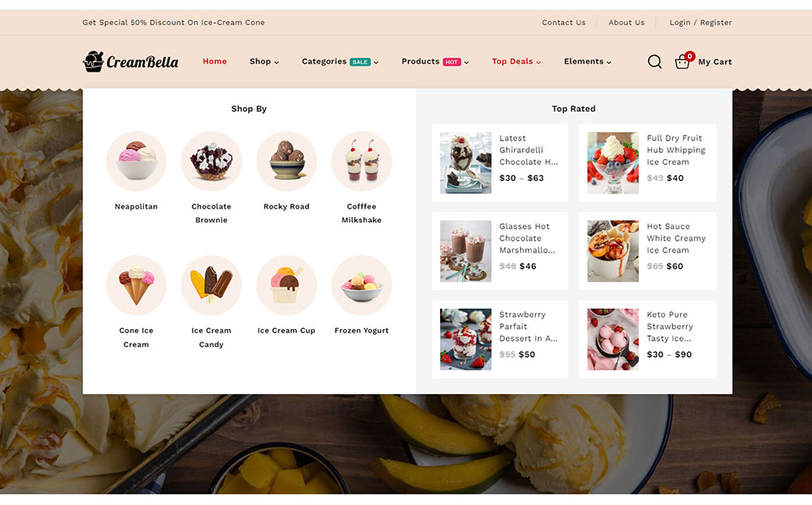The height and width of the screenshot is (505, 812).
Task: Pick the Rocky Road category icon
Action: (x=286, y=161)
